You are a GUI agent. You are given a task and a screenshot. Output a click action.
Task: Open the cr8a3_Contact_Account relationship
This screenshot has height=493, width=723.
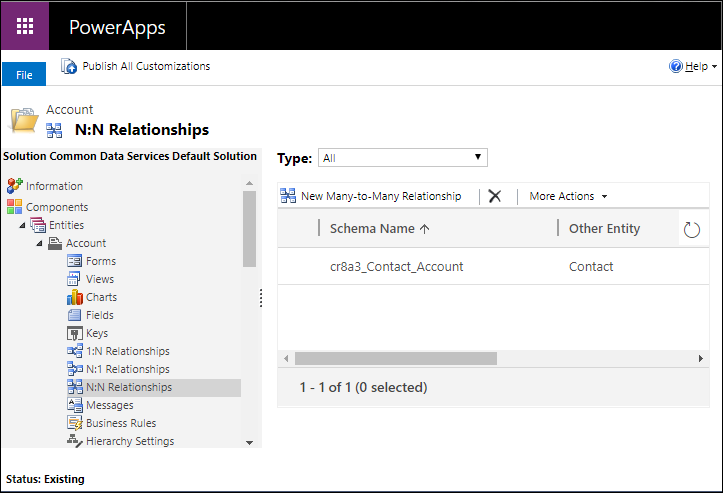pyautogui.click(x=396, y=267)
